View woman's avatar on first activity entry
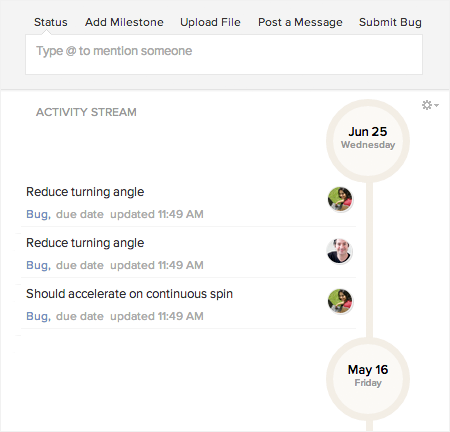The width and height of the screenshot is (450, 432). (x=340, y=199)
